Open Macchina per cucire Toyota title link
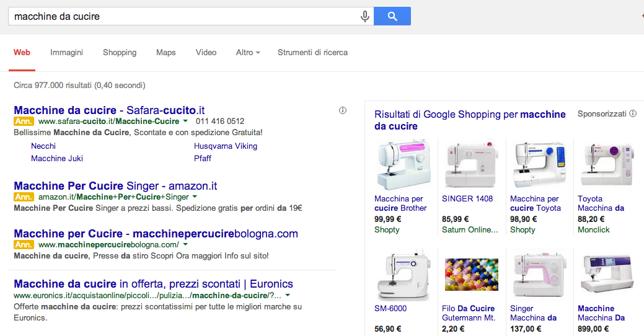This screenshot has width=644, height=336. (x=536, y=203)
